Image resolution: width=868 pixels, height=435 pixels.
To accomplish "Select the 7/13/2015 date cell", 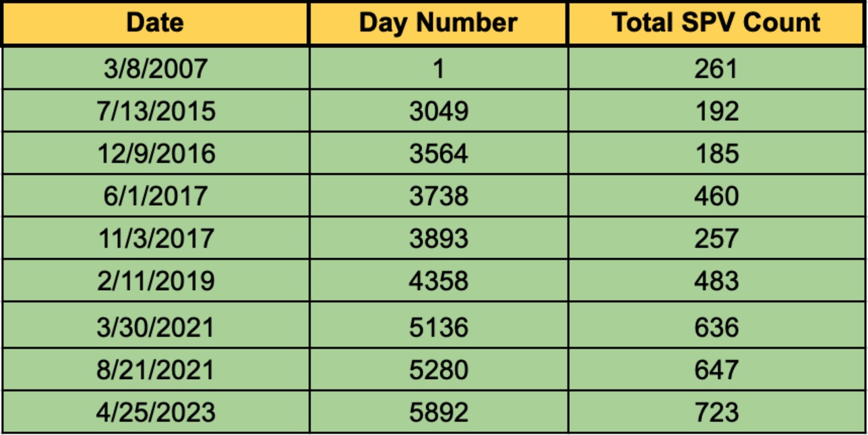I will pyautogui.click(x=155, y=111).
